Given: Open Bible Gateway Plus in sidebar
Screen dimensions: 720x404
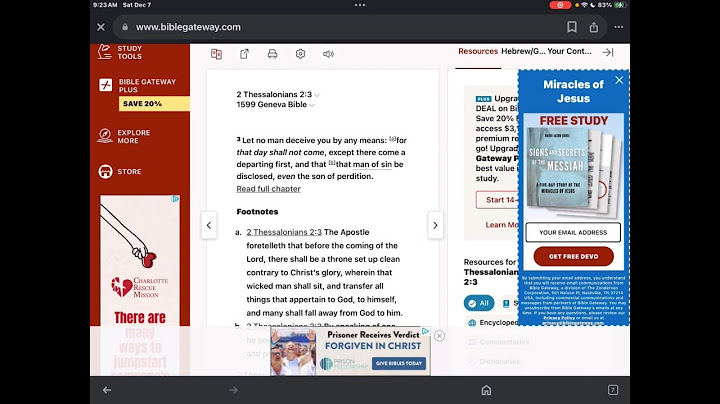Looking at the screenshot, I should pyautogui.click(x=147, y=85).
